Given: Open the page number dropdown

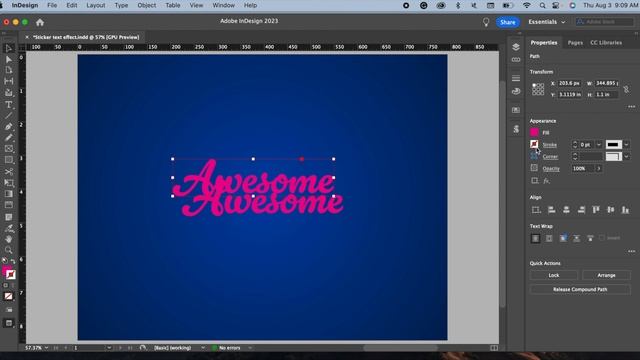Looking at the screenshot, I should coord(109,348).
